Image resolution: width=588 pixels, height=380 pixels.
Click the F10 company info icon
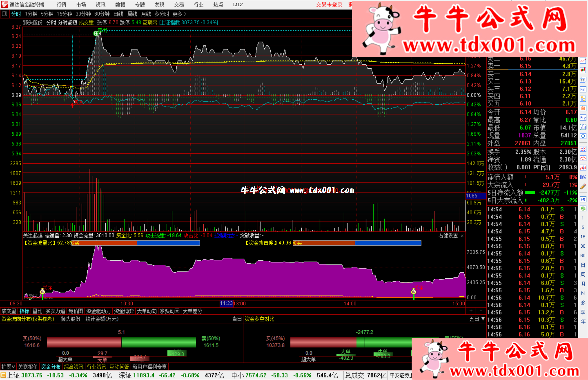click(583, 90)
